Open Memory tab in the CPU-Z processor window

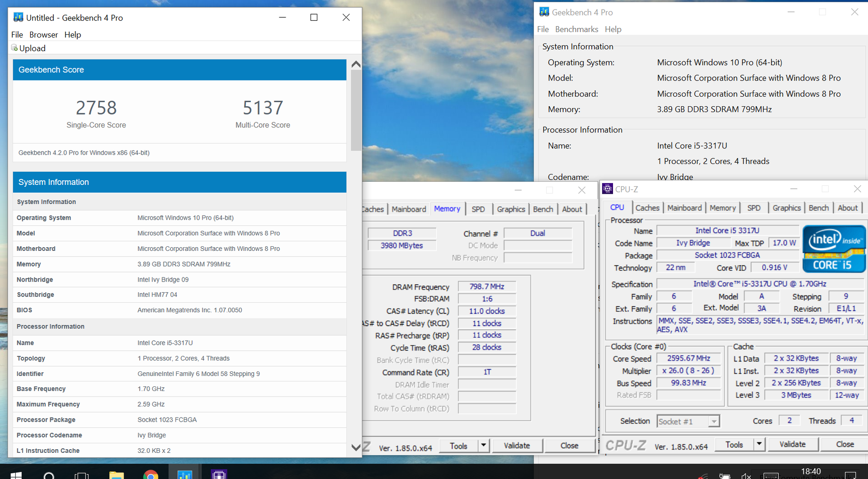tap(722, 208)
